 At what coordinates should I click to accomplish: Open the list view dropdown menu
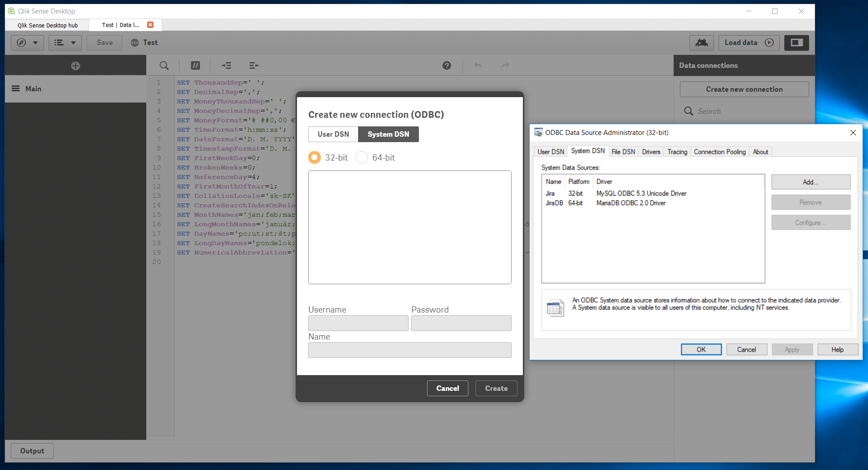tap(65, 43)
